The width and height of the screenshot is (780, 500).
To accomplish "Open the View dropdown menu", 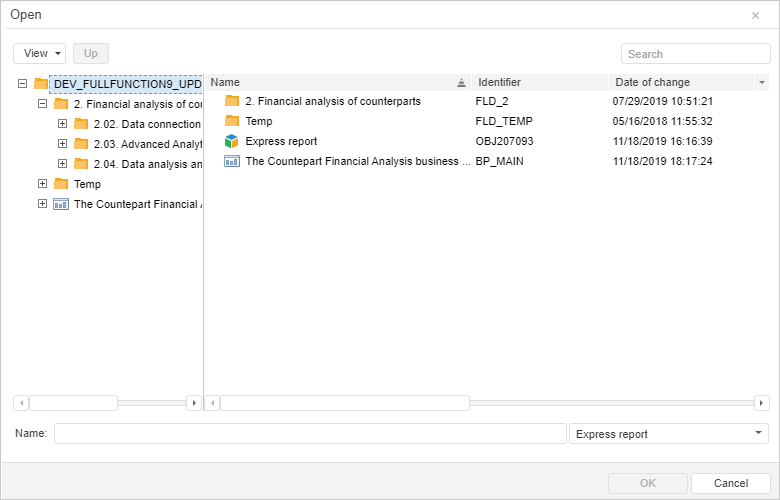I will (40, 54).
